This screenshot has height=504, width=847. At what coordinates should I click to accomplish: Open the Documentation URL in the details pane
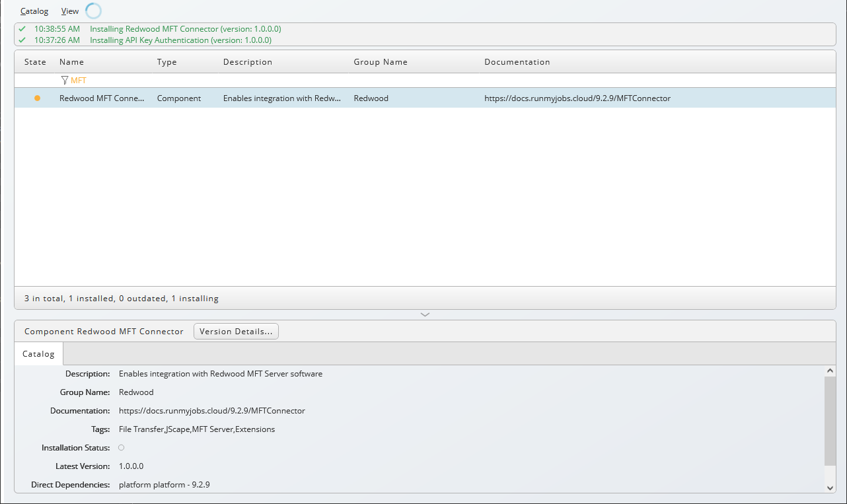coord(212,411)
